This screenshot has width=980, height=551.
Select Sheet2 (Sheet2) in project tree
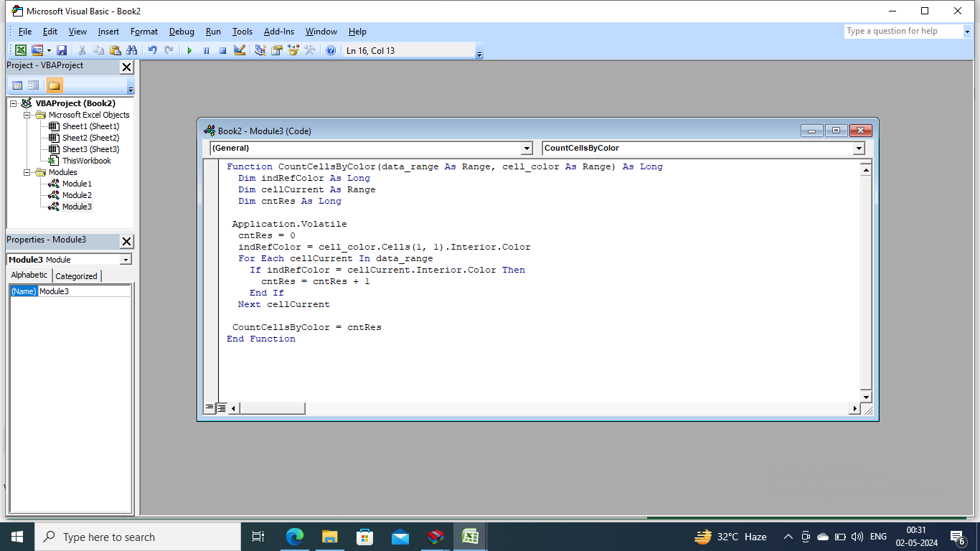pyautogui.click(x=90, y=138)
